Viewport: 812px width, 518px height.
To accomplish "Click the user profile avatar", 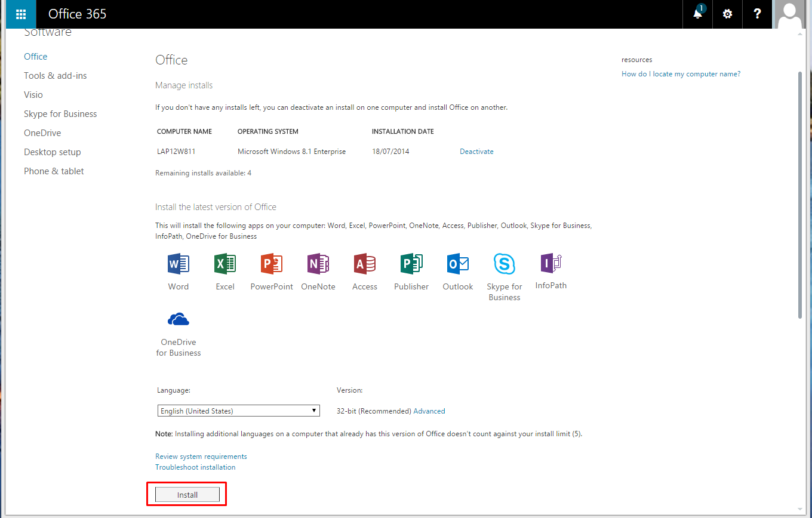I will point(789,14).
